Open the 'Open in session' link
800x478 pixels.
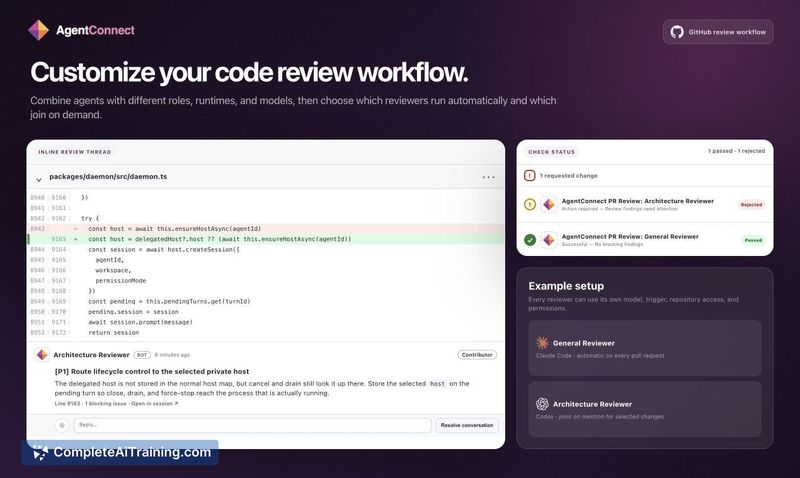click(x=155, y=404)
